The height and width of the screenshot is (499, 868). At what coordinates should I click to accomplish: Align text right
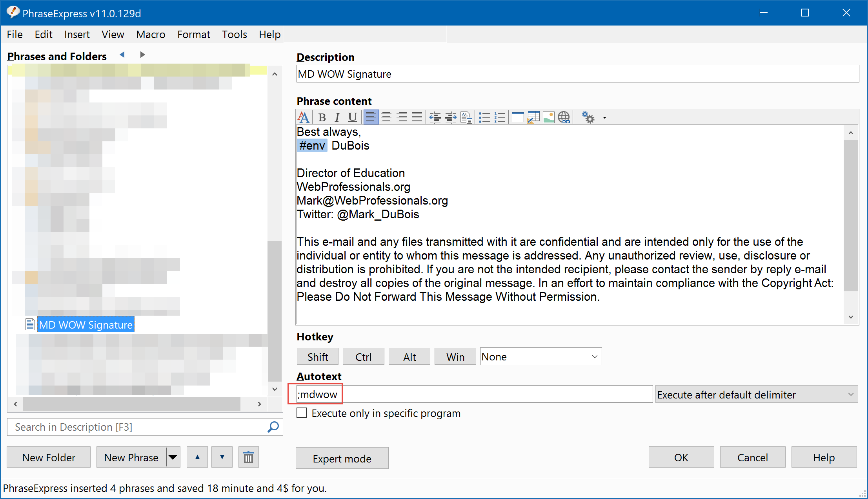click(x=402, y=117)
